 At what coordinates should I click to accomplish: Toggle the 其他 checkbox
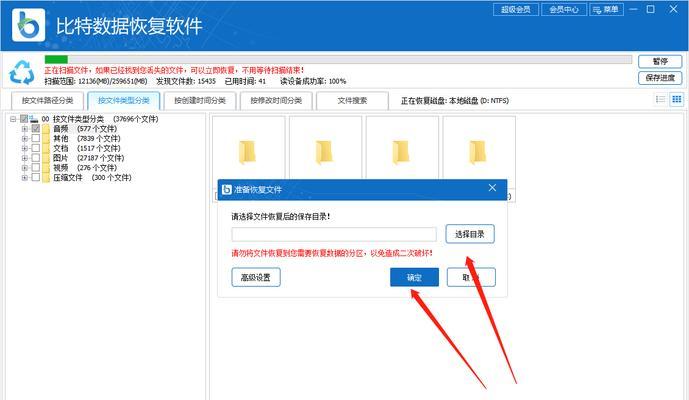coord(36,138)
